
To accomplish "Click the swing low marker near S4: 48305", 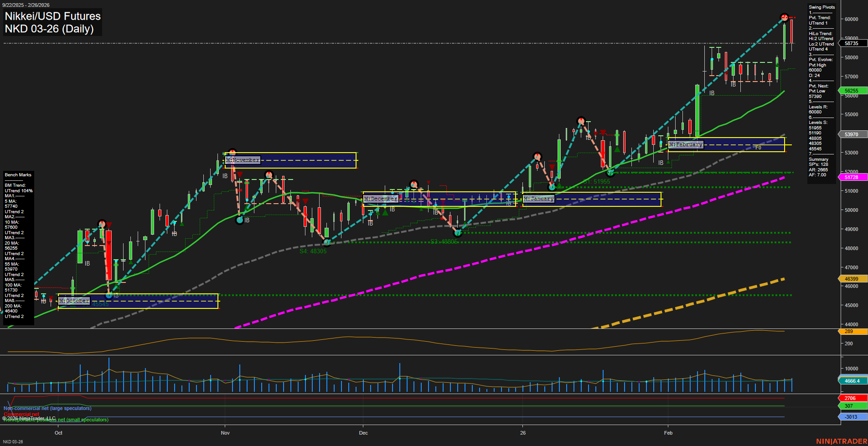I will coord(326,243).
